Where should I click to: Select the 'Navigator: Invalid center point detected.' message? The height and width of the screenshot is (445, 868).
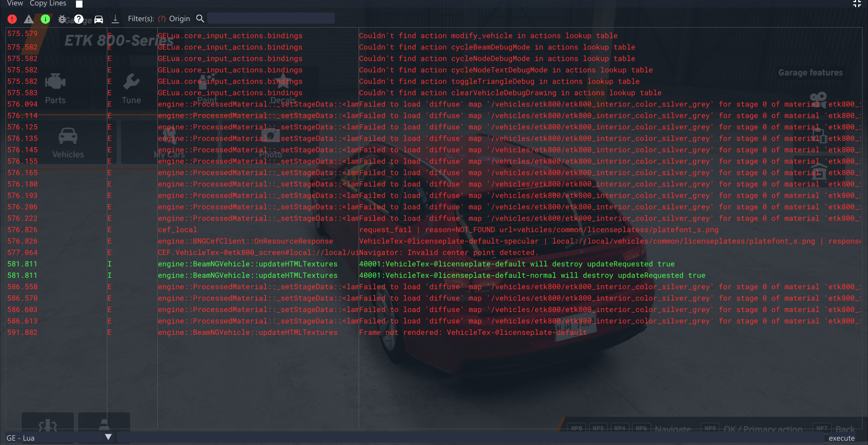pos(449,252)
